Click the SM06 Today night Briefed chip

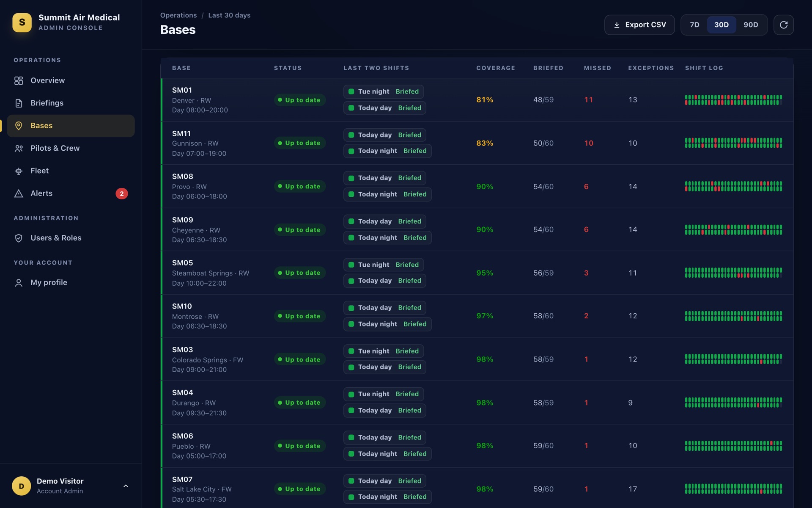tap(387, 454)
